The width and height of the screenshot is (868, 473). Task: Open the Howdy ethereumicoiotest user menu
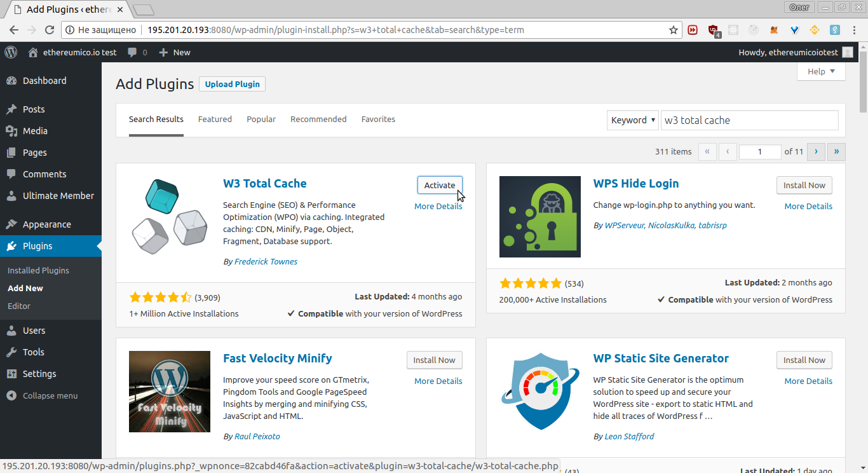coord(796,52)
